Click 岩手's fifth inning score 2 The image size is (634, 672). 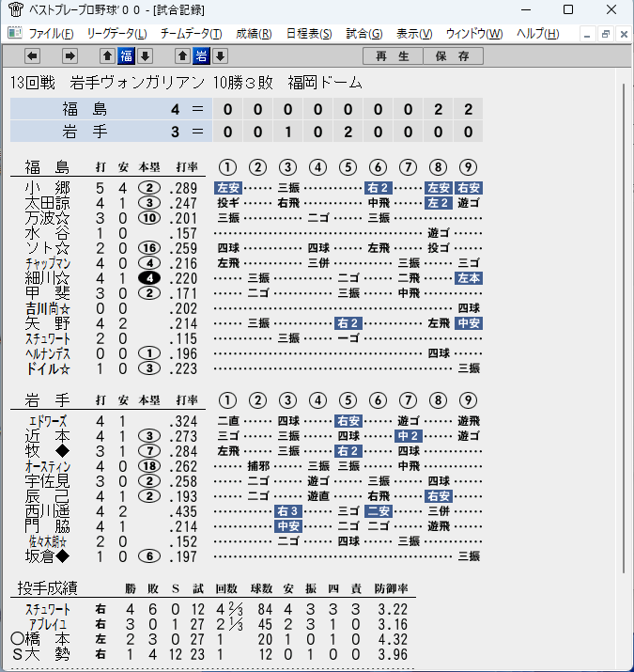tap(348, 132)
